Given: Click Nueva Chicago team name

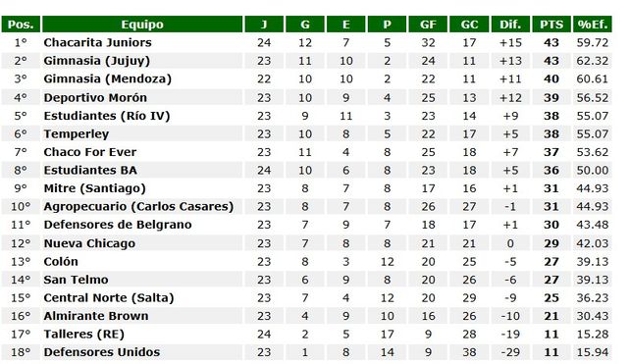Looking at the screenshot, I should [89, 243].
